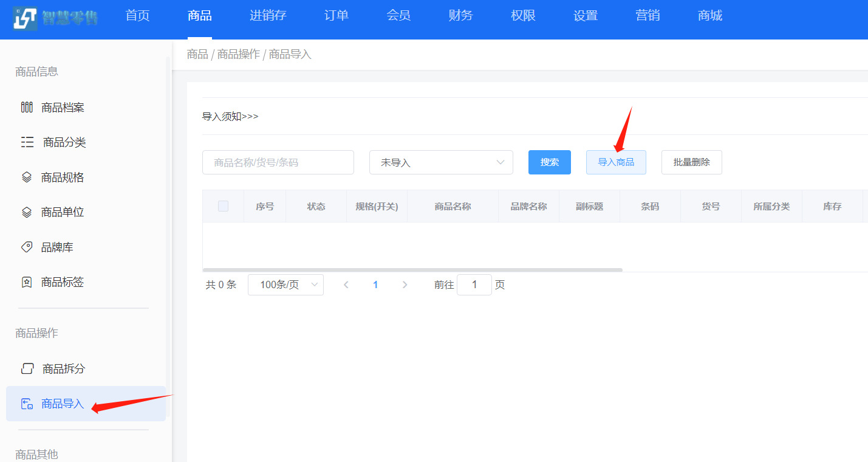The width and height of the screenshot is (868, 462).
Task: Open 商品规格 in sidebar
Action: (86, 178)
